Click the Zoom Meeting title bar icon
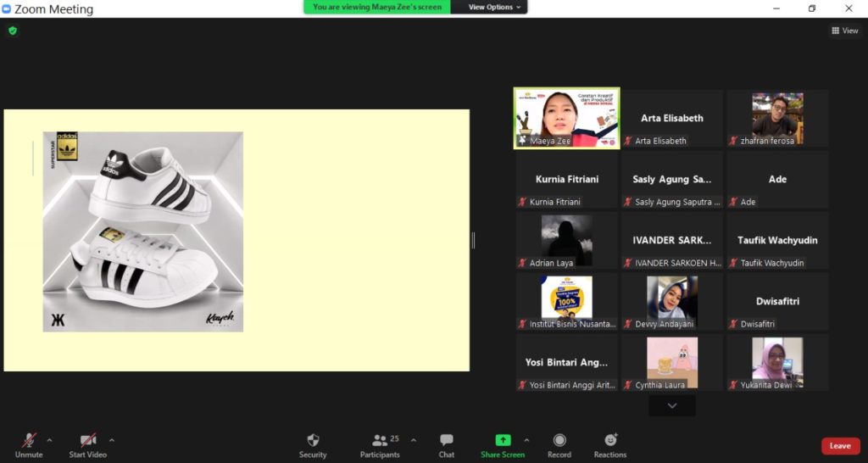868x463 pixels. 7,8
